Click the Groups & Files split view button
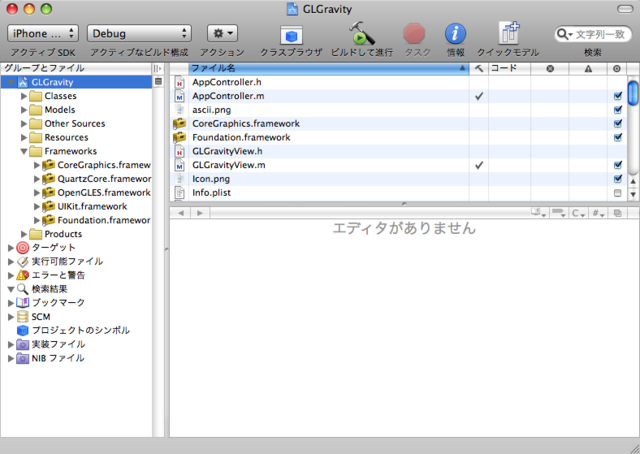Image resolution: width=640 pixels, height=454 pixels. [158, 69]
